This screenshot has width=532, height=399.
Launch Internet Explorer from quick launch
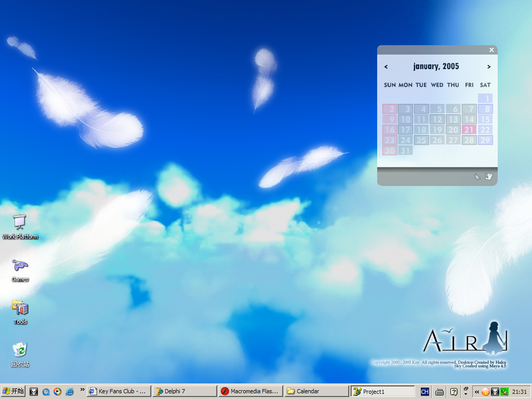coord(70,392)
